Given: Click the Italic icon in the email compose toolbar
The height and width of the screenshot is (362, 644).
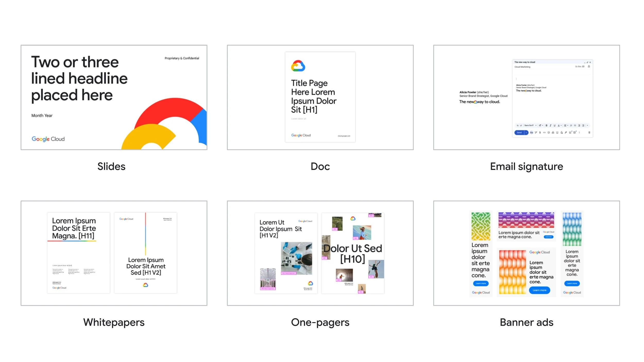Looking at the screenshot, I should pyautogui.click(x=550, y=125).
